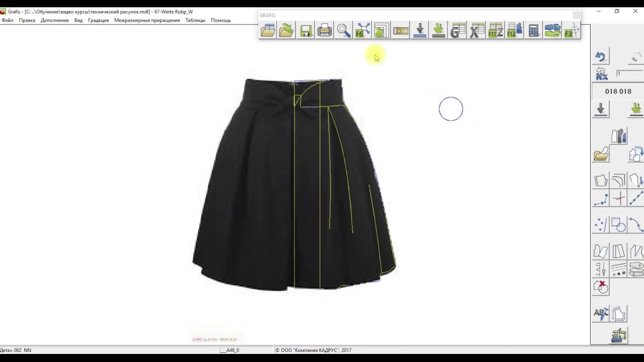
Task: Open the Помощь menu
Action: point(221,20)
